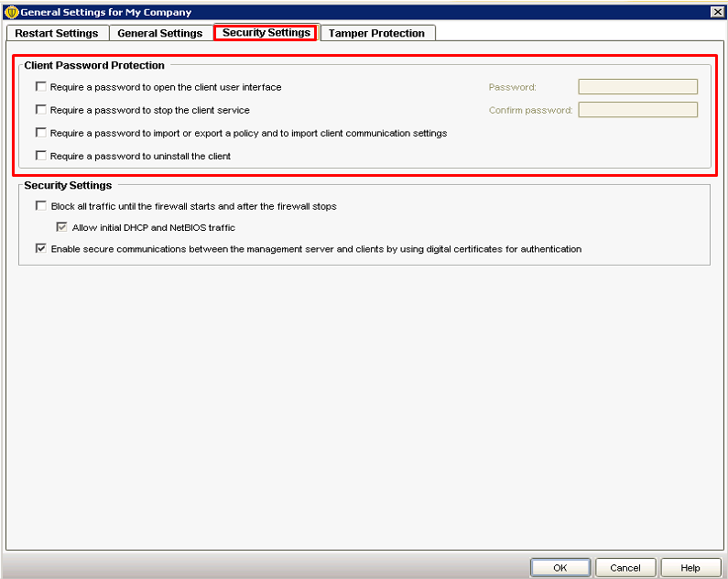This screenshot has width=728, height=579.
Task: Check block all traffic until firewall starts
Action: pyautogui.click(x=40, y=206)
